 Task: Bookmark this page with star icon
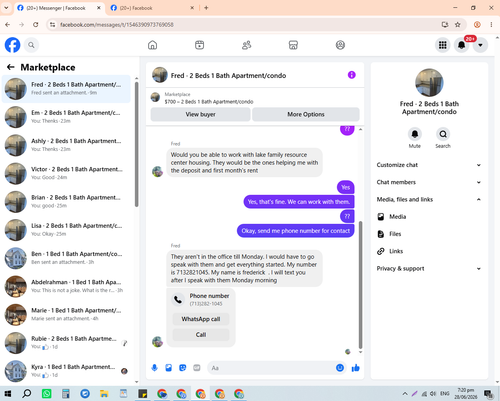(x=458, y=25)
